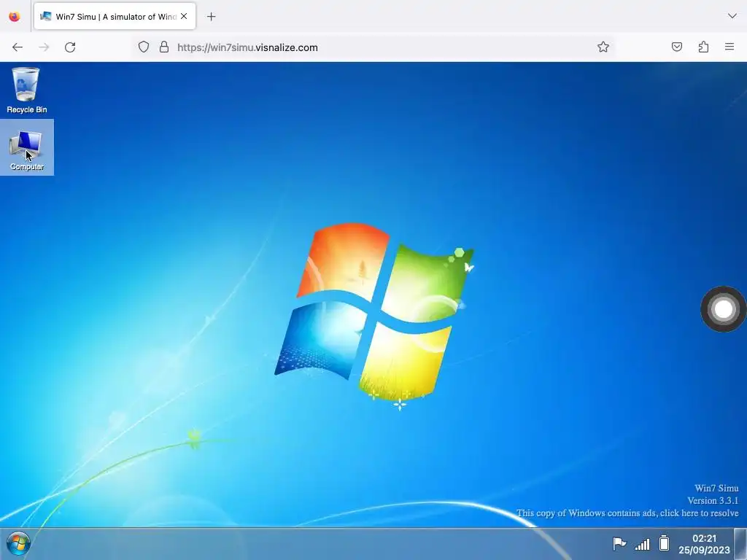This screenshot has height=560, width=747.
Task: Click the ads resolve link text
Action: point(627,513)
